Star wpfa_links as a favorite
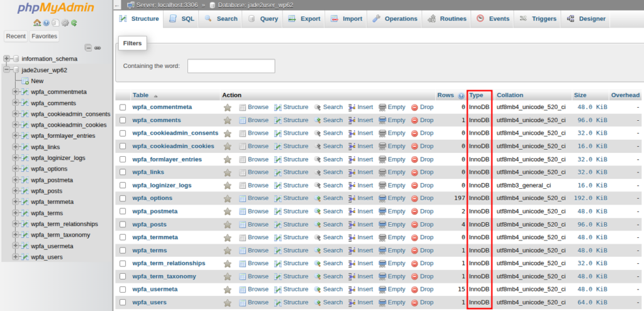644x311 pixels. point(228,172)
